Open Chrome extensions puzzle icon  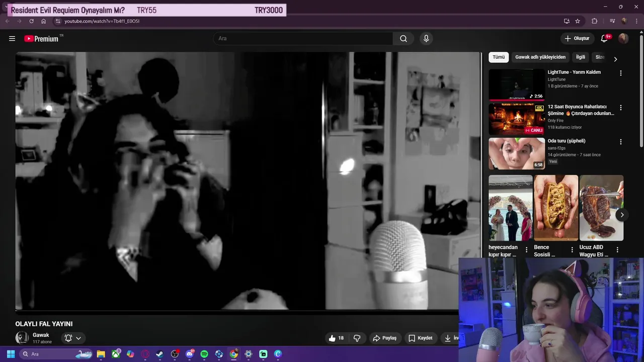pyautogui.click(x=595, y=21)
